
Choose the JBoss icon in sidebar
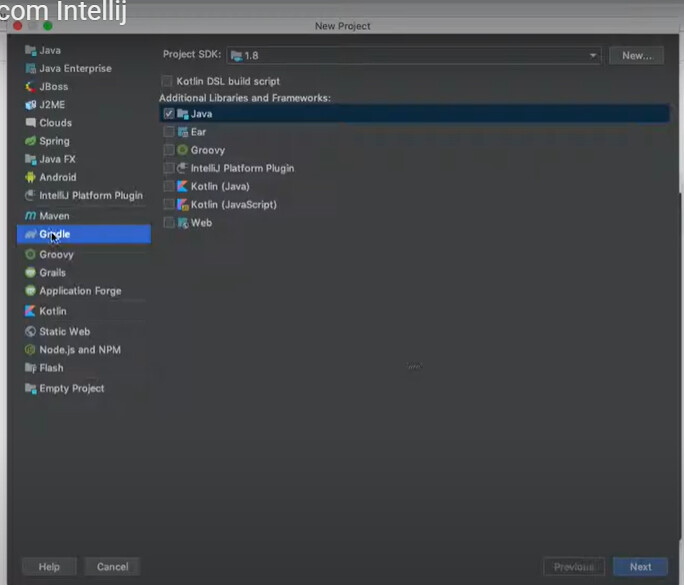tap(31, 87)
